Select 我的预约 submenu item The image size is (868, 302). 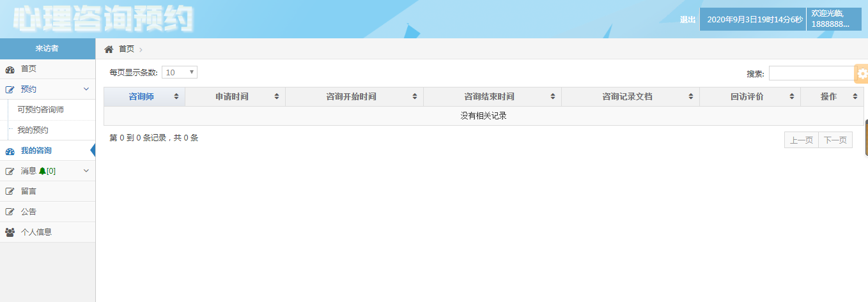pyautogui.click(x=48, y=130)
